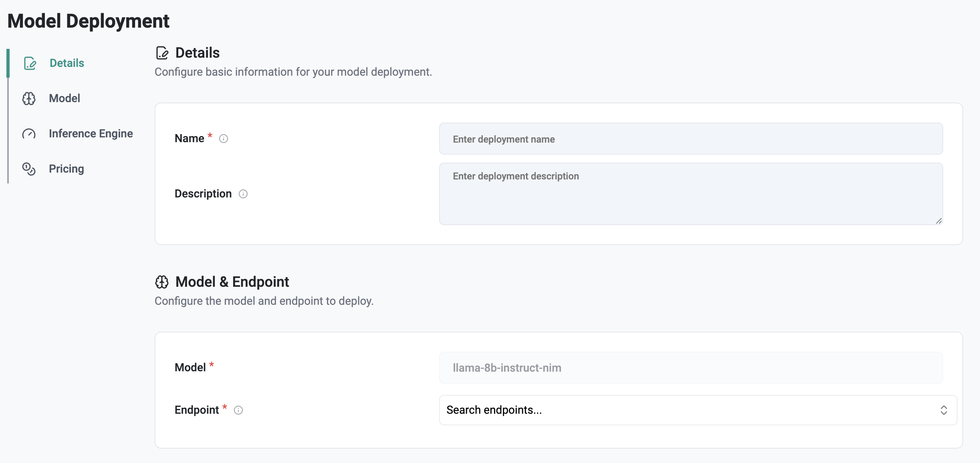Click the brain icon beside Model in sidebar
The image size is (980, 463).
29,99
